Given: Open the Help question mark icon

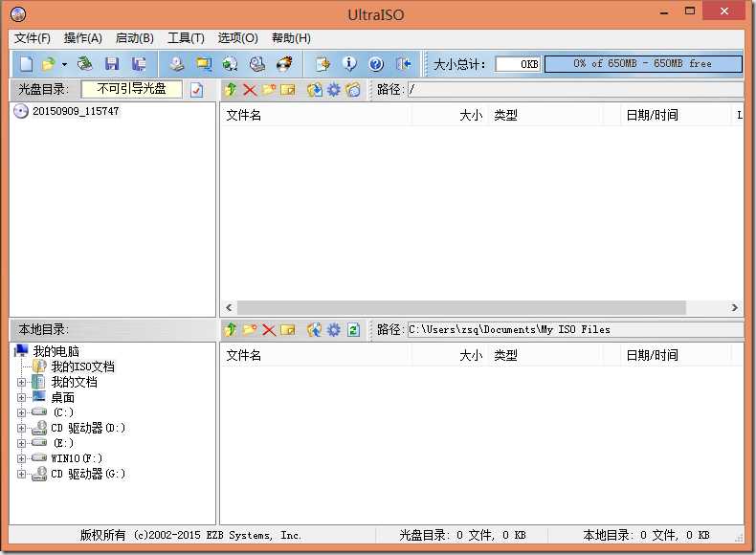Looking at the screenshot, I should click(376, 64).
